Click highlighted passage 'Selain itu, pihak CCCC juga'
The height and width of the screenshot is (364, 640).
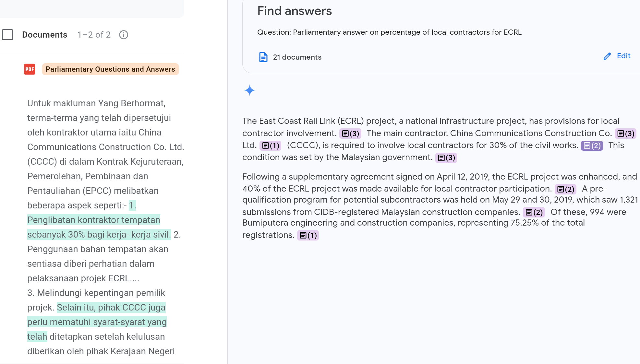111,308
